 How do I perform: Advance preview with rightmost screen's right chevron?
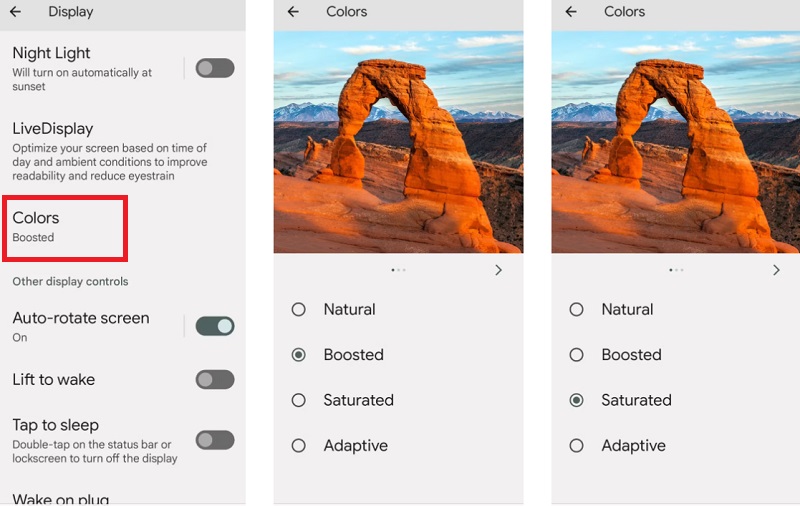[x=776, y=270]
